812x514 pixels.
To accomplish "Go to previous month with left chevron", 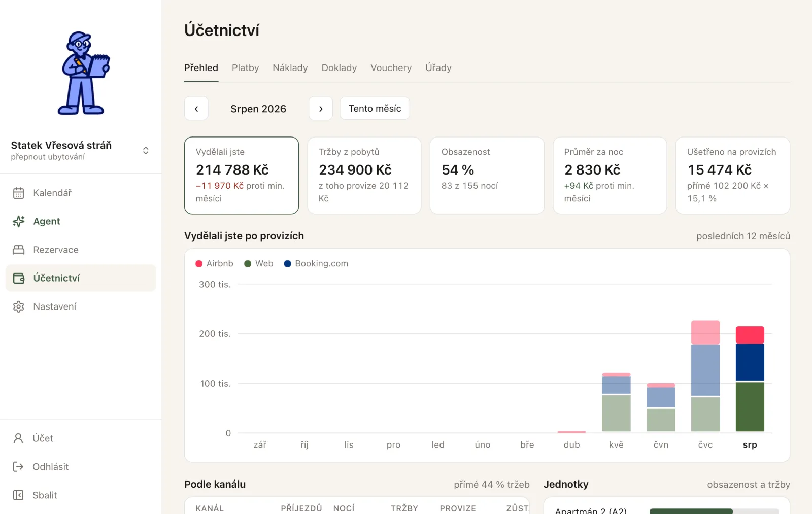I will 196,109.
